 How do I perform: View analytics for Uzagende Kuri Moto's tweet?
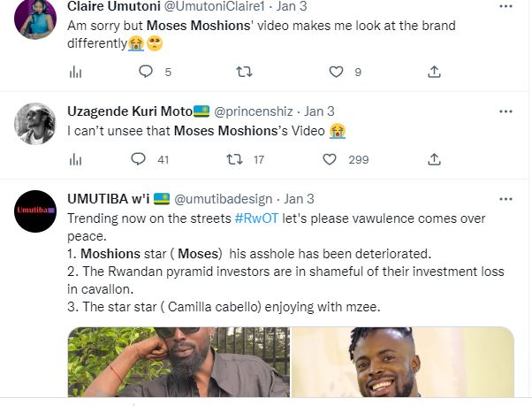[75, 159]
